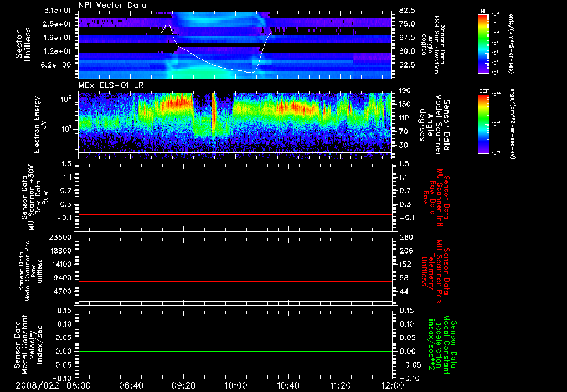This screenshot has height=392, width=567.
Task: Click the 82.5 degree tick value
Action: pyautogui.click(x=407, y=11)
